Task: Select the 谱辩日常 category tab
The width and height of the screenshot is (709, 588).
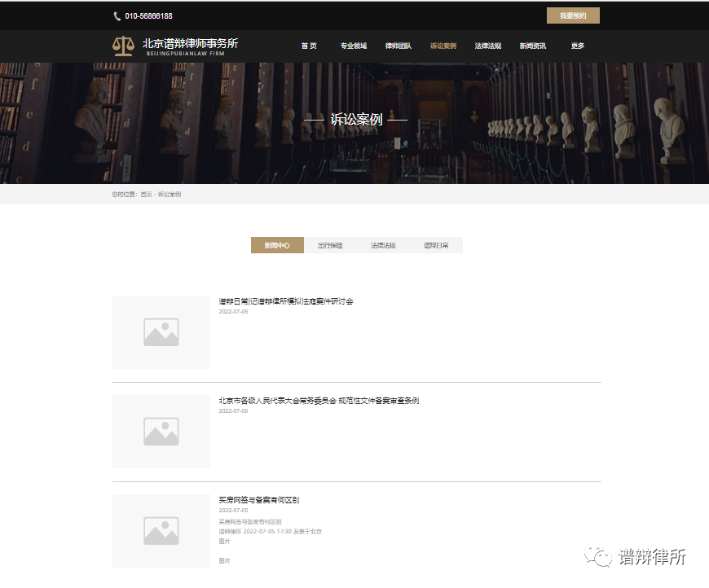Action: (436, 245)
